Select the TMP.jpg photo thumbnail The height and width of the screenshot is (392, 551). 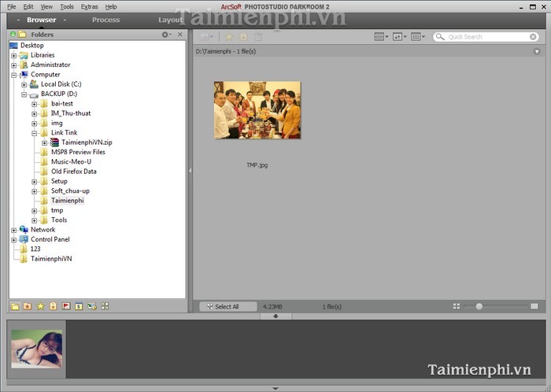coord(257,110)
